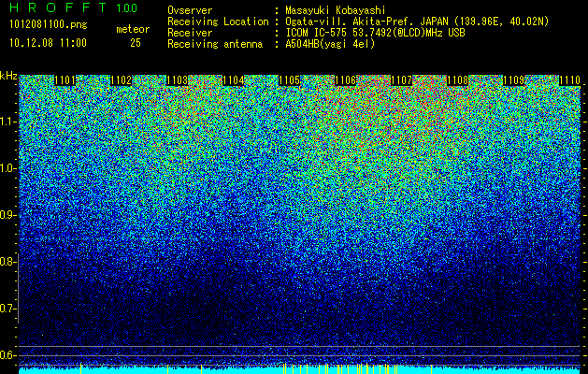Click the HROFFT 1.0.0 title text
The width and height of the screenshot is (588, 374).
73,7
